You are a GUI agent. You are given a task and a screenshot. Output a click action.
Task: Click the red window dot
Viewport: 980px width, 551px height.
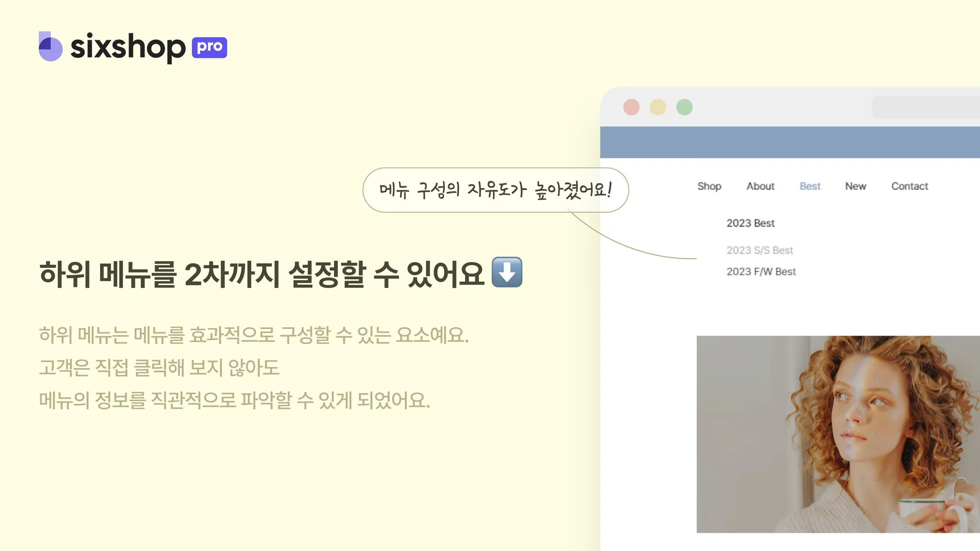pyautogui.click(x=631, y=107)
